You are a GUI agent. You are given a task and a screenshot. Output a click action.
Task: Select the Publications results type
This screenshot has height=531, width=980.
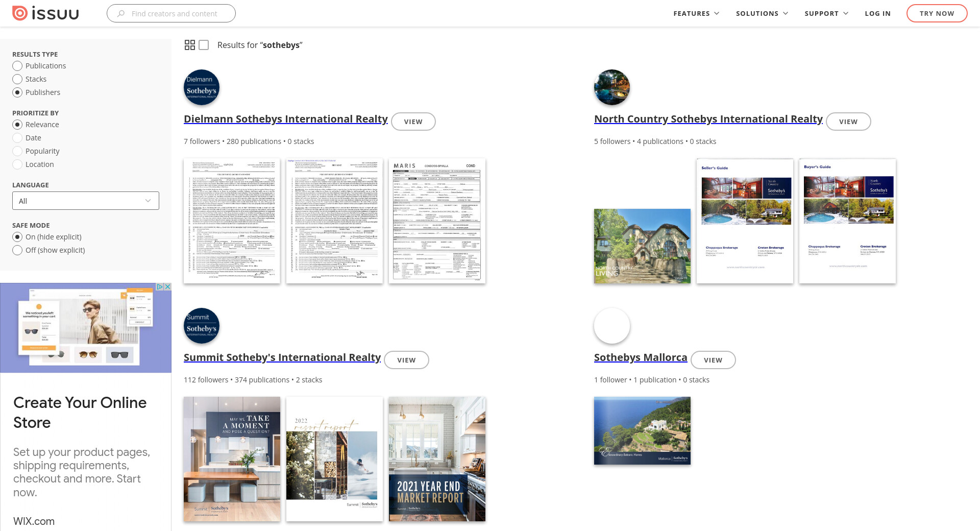click(17, 66)
